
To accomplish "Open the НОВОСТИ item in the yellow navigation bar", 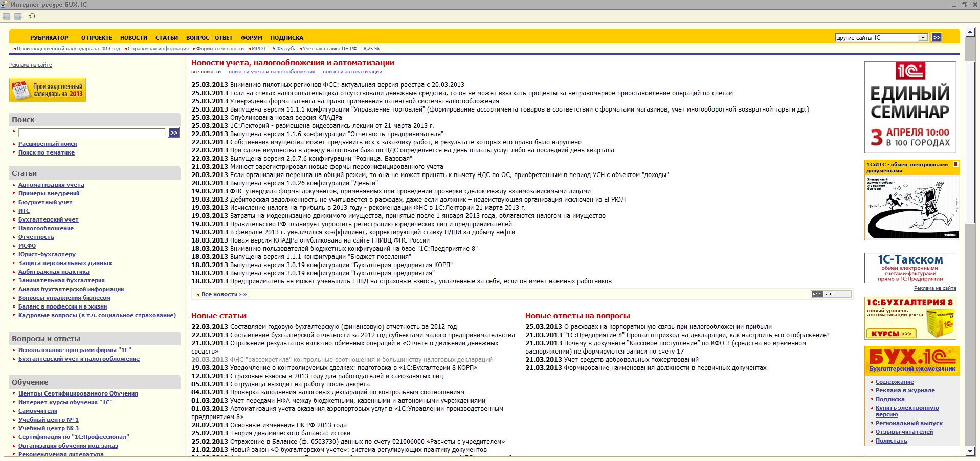I will pyautogui.click(x=133, y=38).
